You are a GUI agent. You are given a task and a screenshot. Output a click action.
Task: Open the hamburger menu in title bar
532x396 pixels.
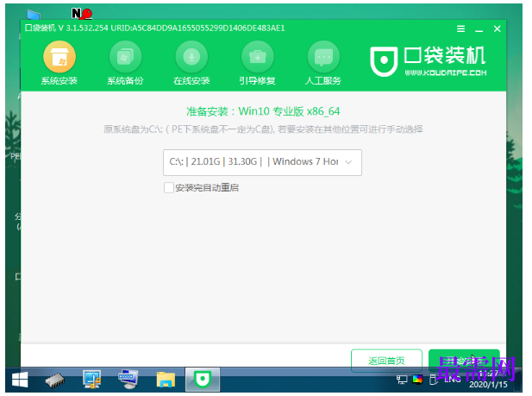coord(460,28)
